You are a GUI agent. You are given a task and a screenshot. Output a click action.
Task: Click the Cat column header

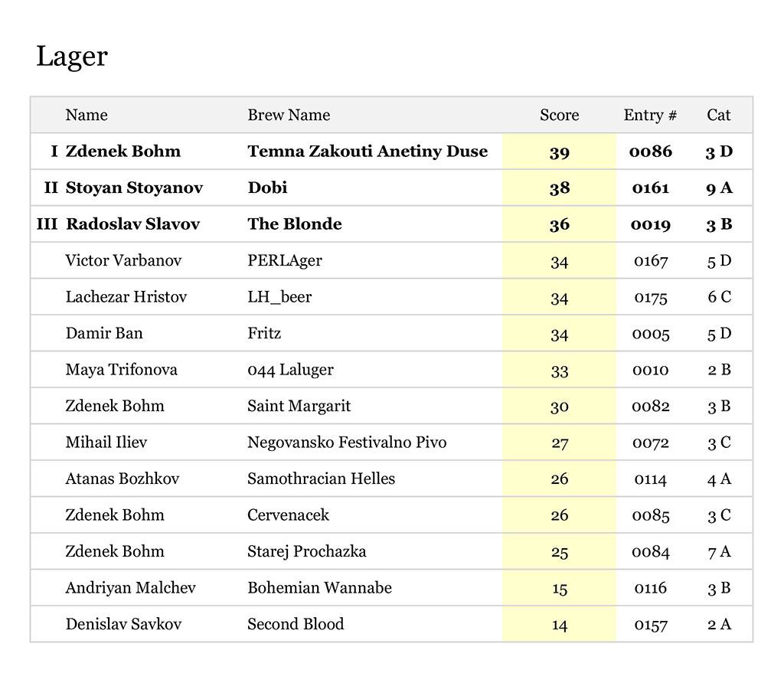tap(718, 115)
